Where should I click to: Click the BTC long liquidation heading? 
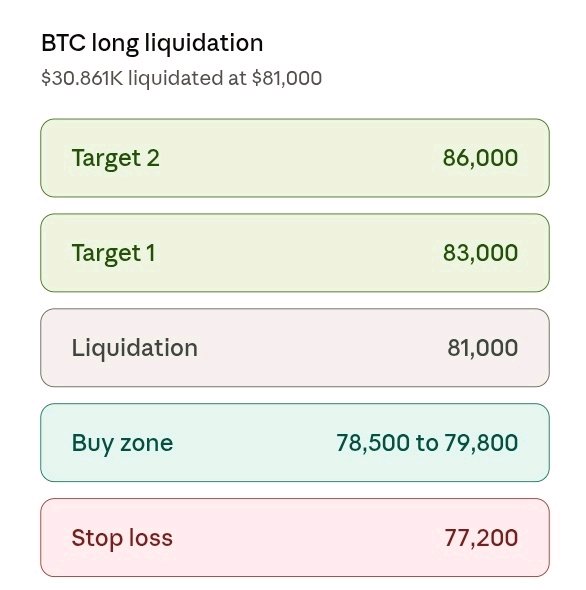(152, 43)
